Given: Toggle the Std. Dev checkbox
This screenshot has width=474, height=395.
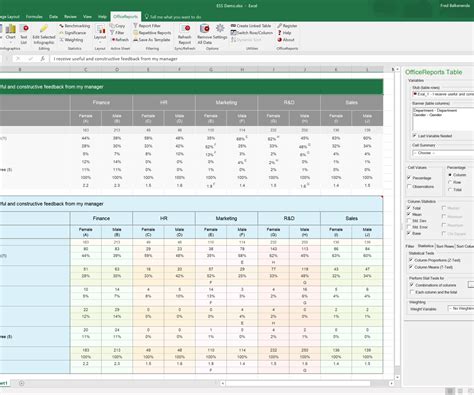Looking at the screenshot, I should 409,220.
